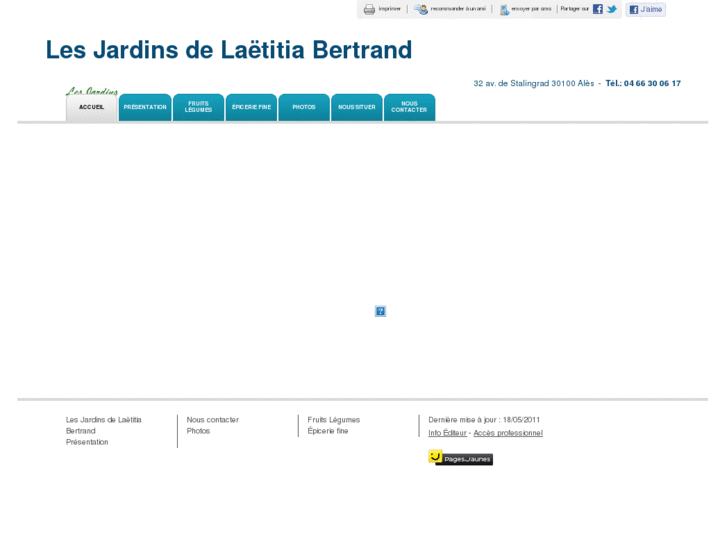Open the Info Éditeur link
The height and width of the screenshot is (545, 727).
[x=447, y=433]
